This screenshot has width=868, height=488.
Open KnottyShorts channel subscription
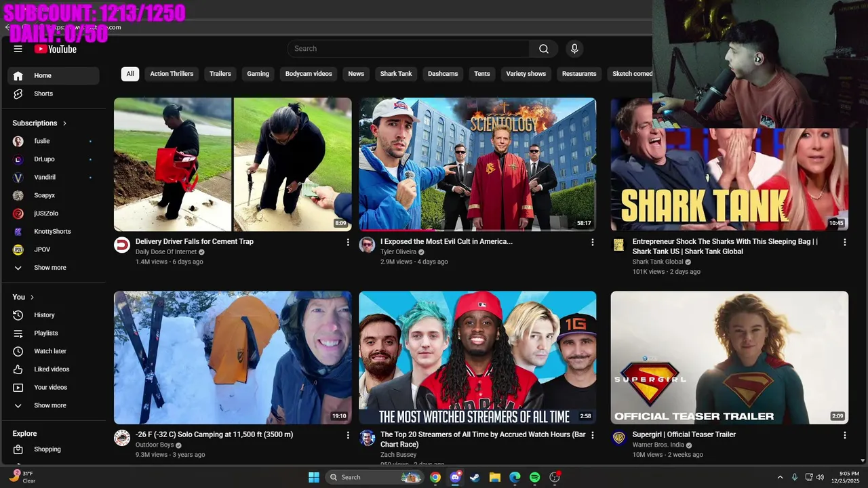coord(54,231)
